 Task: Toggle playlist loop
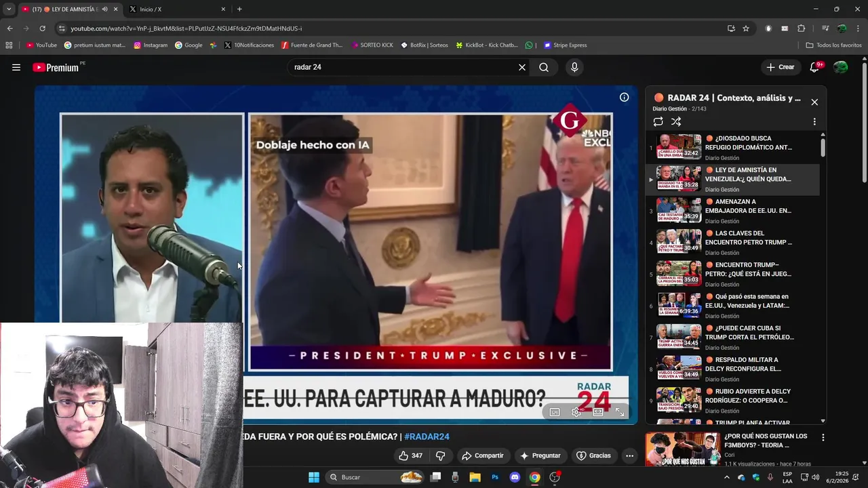(x=658, y=121)
